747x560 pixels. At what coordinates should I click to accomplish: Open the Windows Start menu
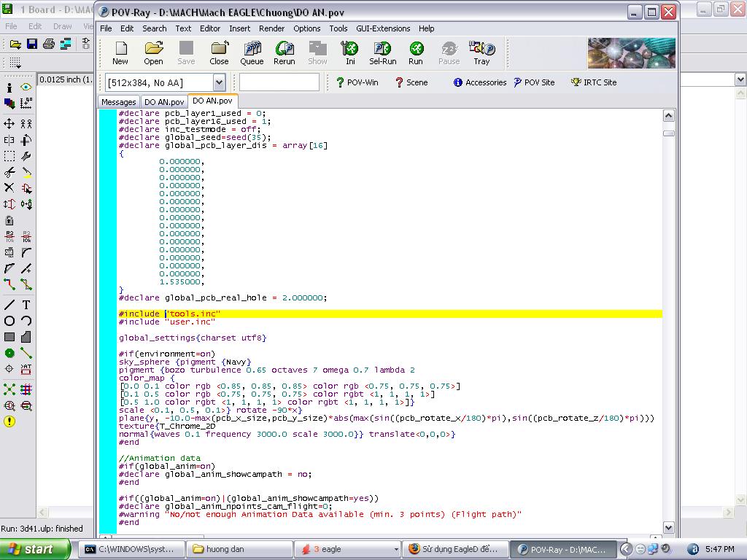(x=34, y=549)
